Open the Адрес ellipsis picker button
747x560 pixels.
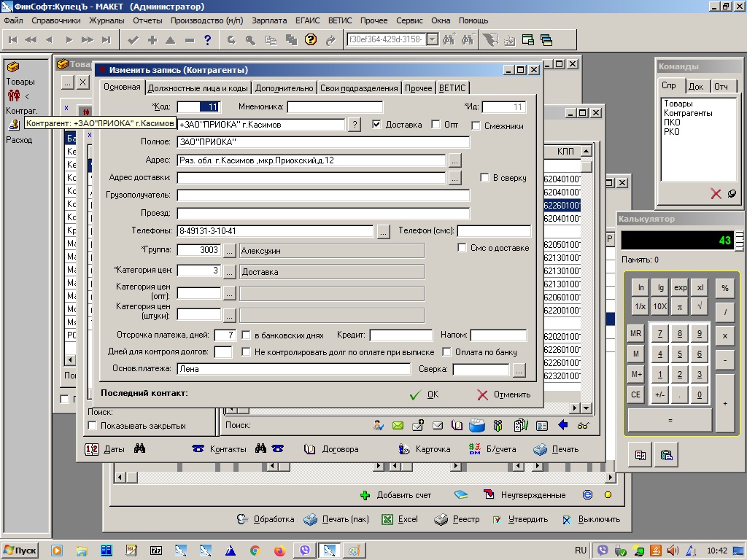point(454,160)
